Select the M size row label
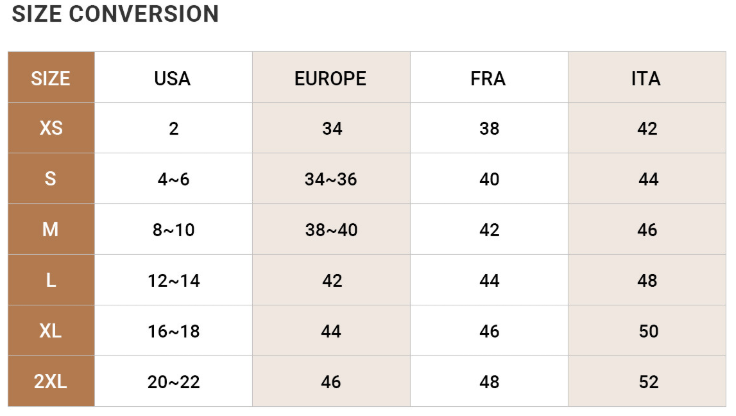This screenshot has width=736, height=416. [x=51, y=229]
